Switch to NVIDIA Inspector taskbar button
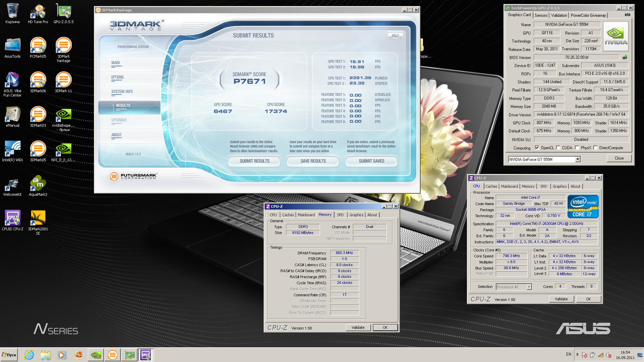 96,355
